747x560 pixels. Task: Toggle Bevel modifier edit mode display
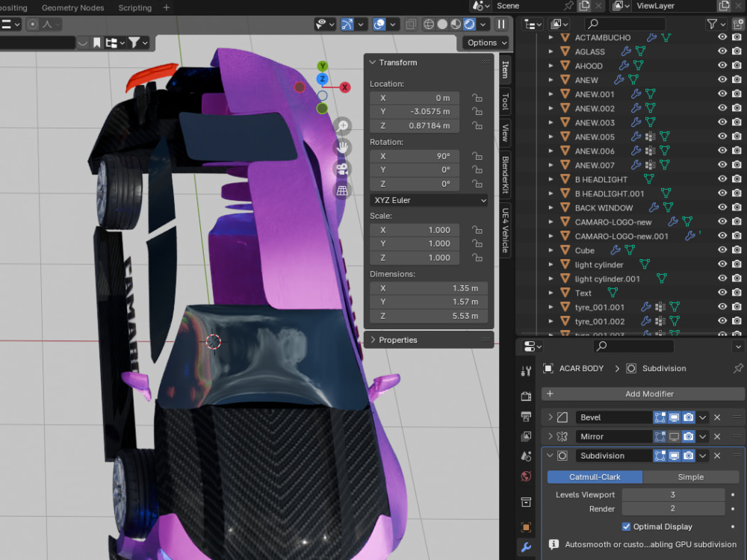coord(660,417)
